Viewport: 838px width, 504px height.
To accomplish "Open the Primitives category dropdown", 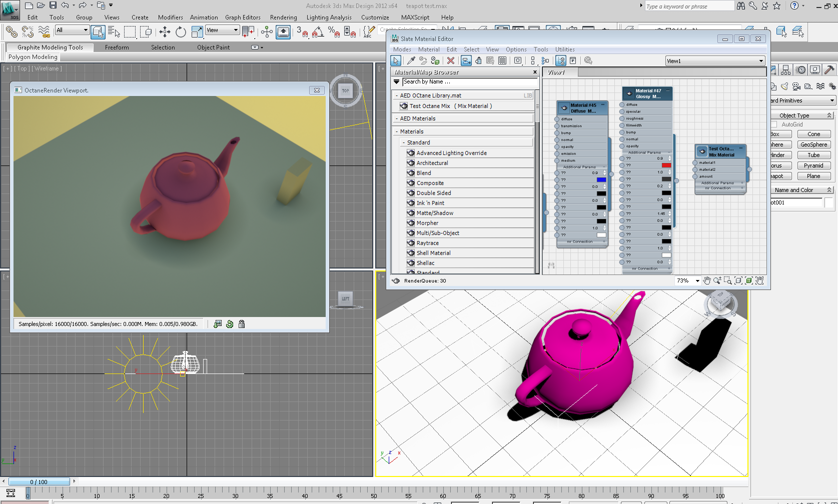I will [803, 100].
